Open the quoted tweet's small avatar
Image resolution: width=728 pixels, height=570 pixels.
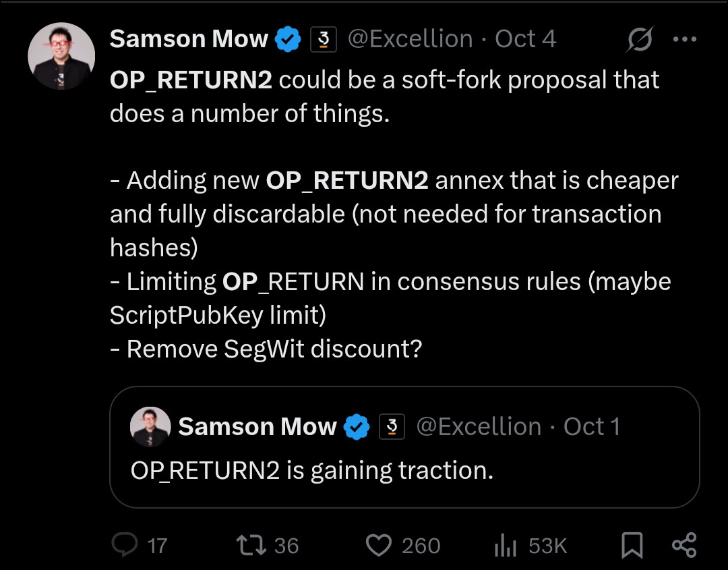[150, 426]
